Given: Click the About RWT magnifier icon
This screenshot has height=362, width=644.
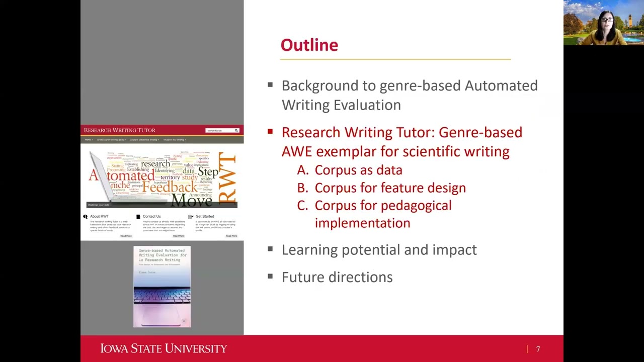Looking at the screenshot, I should pyautogui.click(x=85, y=217).
